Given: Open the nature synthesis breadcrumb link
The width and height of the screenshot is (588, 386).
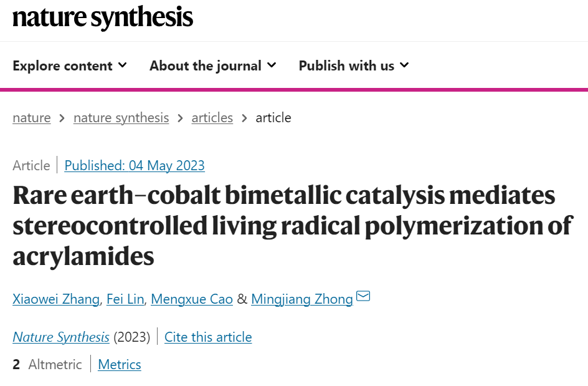Looking at the screenshot, I should click(121, 118).
